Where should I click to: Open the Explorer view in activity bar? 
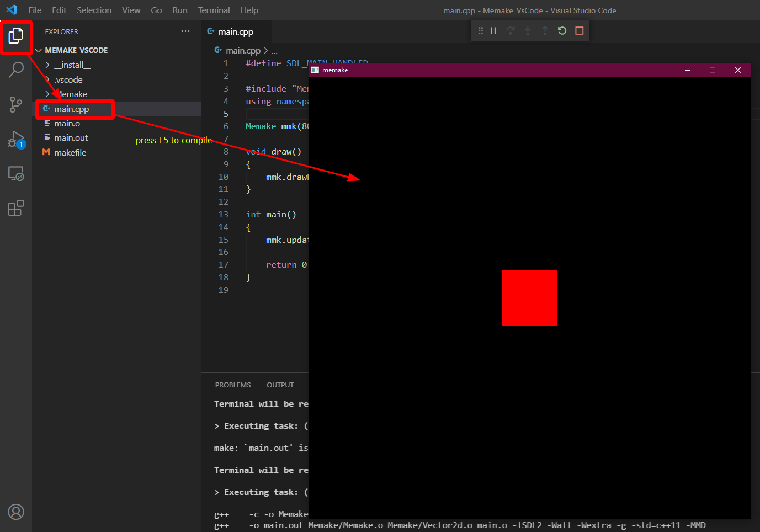(15, 36)
